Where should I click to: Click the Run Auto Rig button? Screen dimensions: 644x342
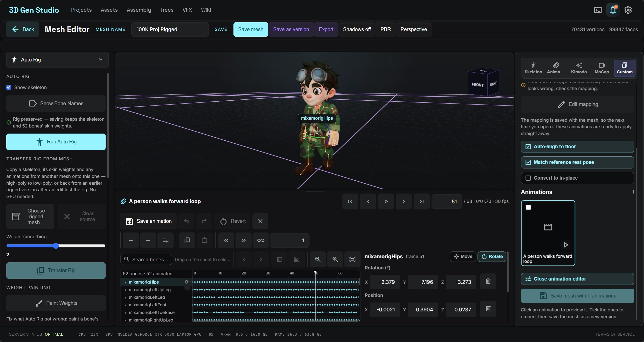56,142
